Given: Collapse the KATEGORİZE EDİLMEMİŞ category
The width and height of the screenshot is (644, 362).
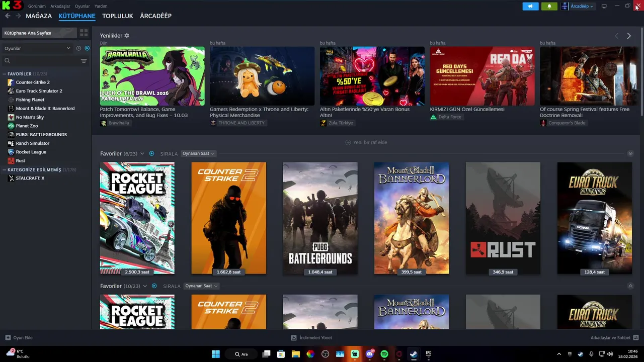Looking at the screenshot, I should (x=5, y=170).
